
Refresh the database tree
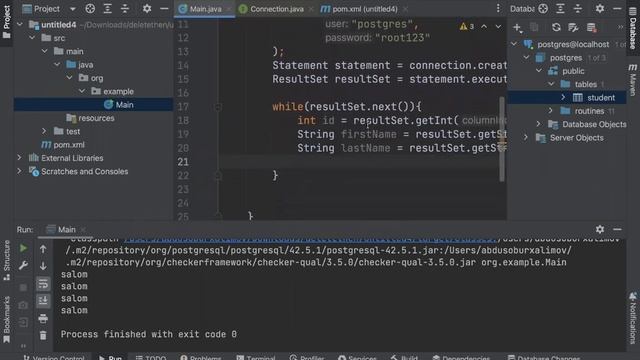pyautogui.click(x=556, y=27)
